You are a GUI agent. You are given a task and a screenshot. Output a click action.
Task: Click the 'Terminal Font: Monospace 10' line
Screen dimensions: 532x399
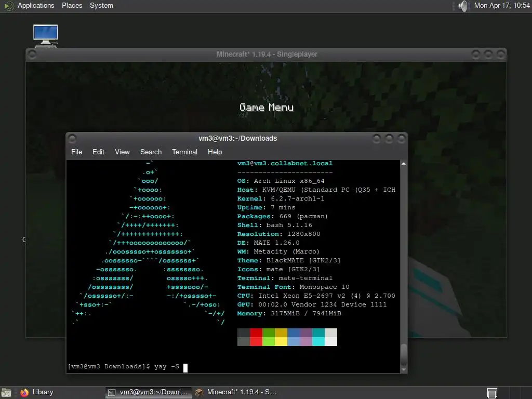tap(293, 287)
